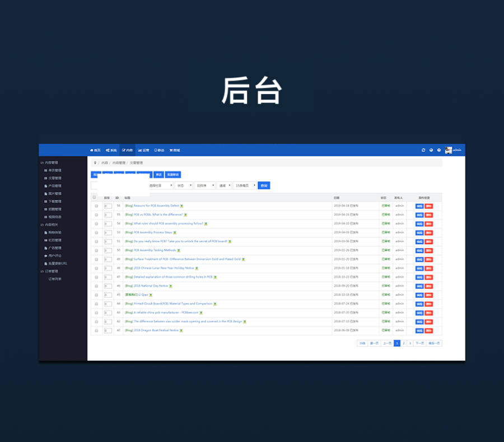Open the 递减 order dropdown
The image size is (504, 442).
225,186
